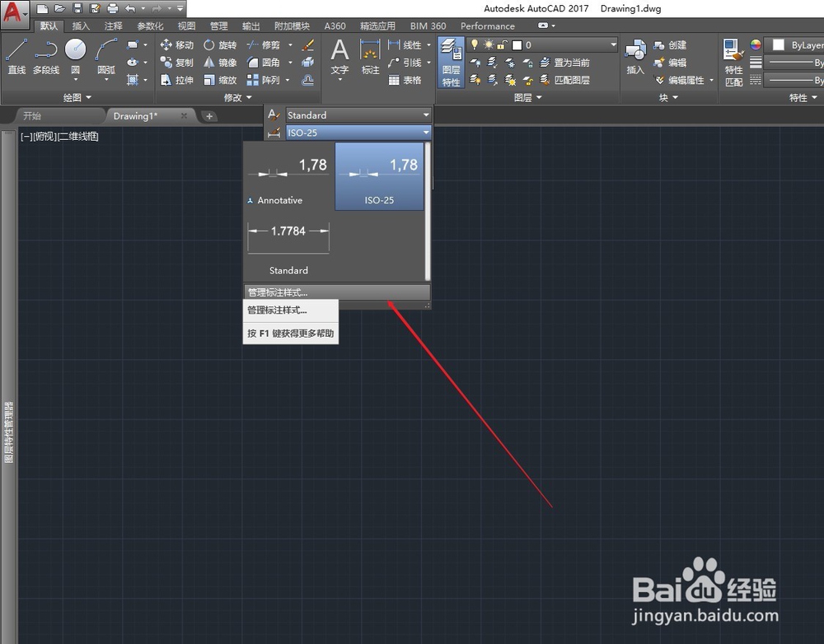Click the Text (文字) tool
824x644 pixels.
339,57
